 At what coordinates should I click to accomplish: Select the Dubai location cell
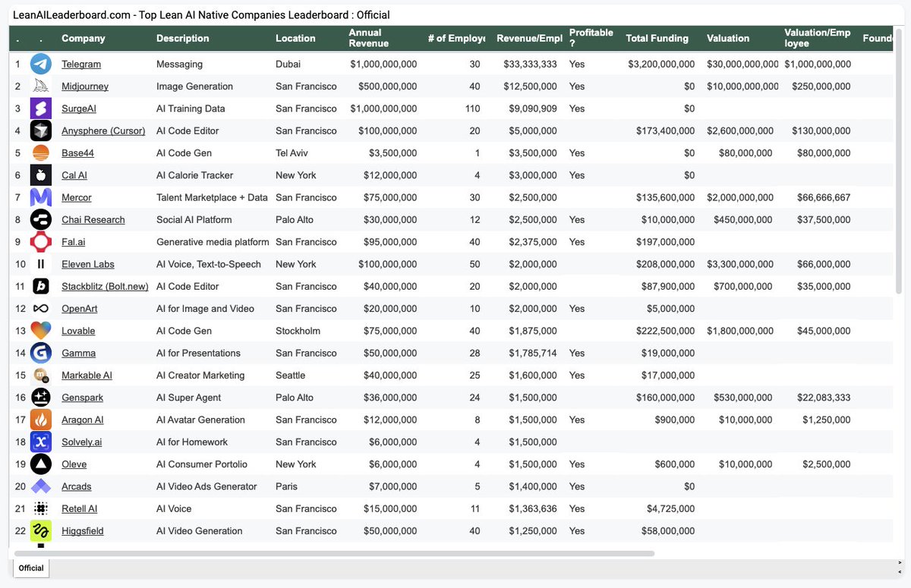288,64
